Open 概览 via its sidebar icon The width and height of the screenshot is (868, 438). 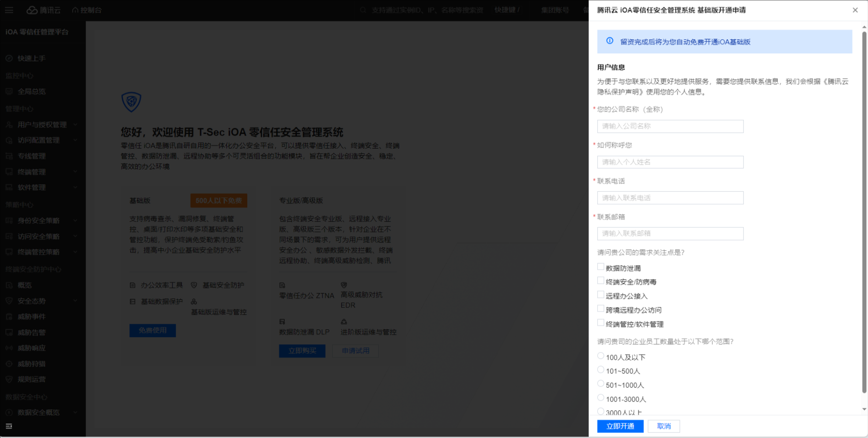[9, 285]
